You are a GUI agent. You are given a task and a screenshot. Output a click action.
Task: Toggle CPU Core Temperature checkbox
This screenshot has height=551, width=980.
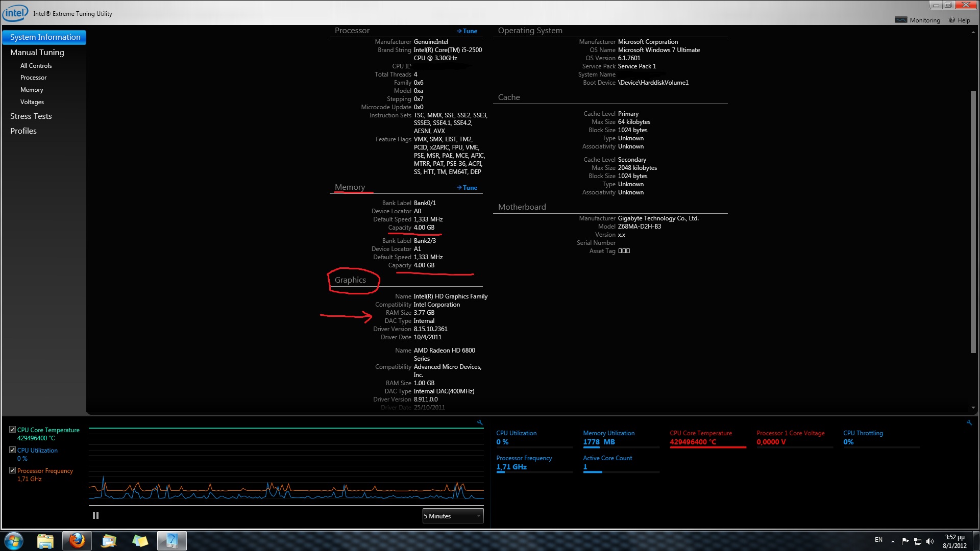(x=12, y=430)
